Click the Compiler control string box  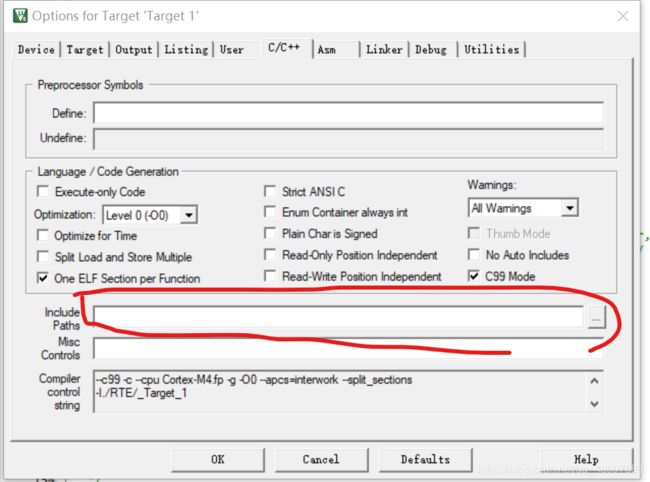click(x=348, y=392)
